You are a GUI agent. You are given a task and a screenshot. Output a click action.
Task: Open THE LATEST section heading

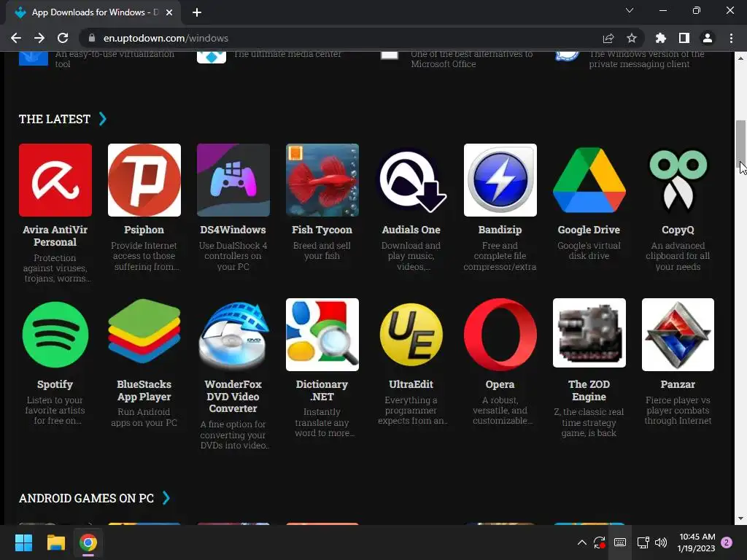(x=54, y=119)
